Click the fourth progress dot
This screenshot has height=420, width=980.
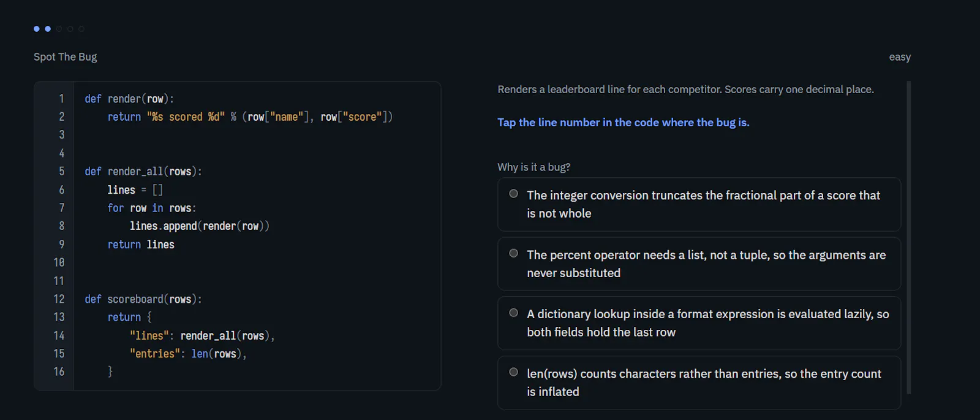point(70,29)
